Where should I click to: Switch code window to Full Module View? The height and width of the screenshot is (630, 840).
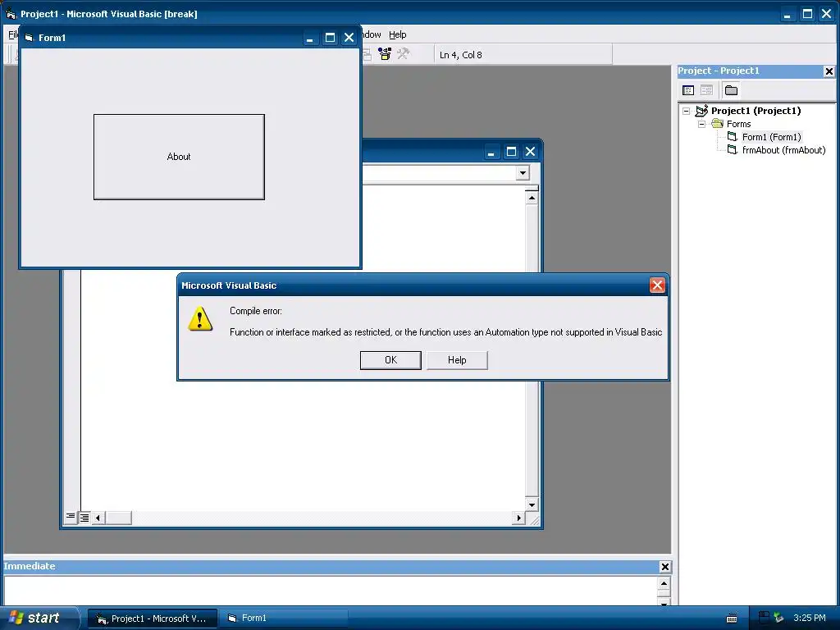click(84, 518)
